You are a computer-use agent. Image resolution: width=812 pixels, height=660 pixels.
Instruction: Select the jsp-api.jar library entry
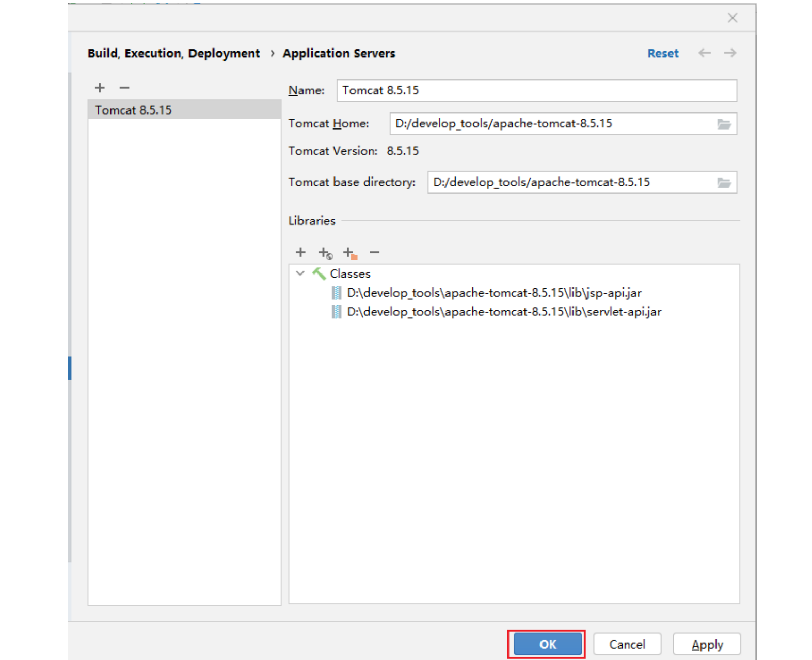[x=494, y=293]
